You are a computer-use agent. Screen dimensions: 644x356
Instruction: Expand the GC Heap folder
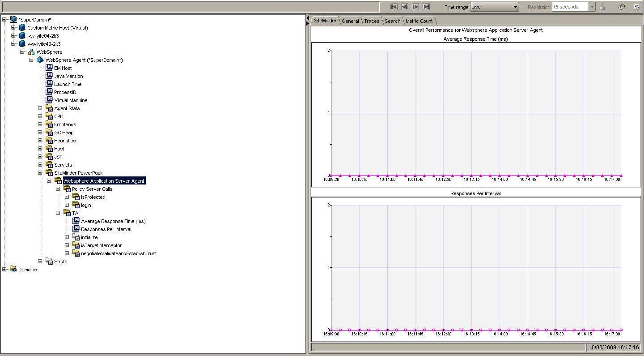(x=40, y=133)
